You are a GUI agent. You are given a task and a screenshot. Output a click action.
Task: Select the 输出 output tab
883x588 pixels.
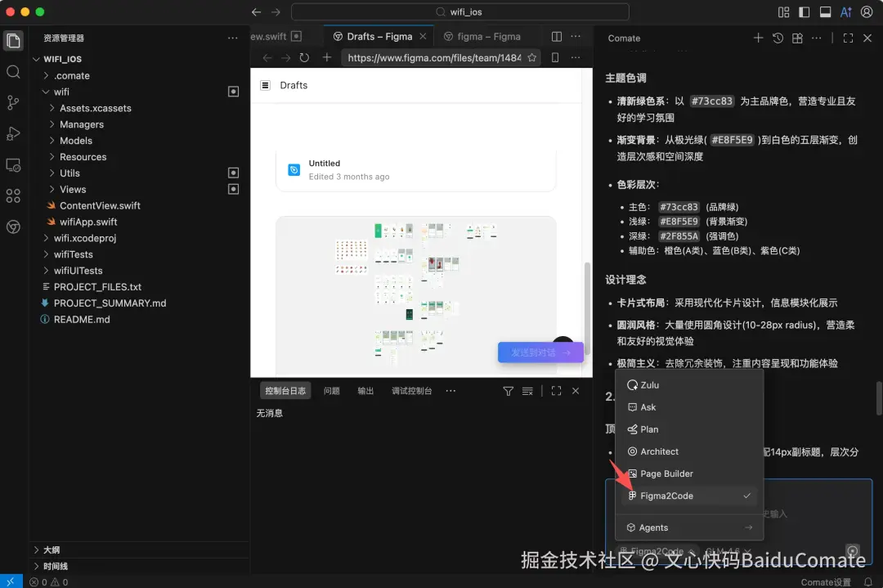(x=365, y=391)
